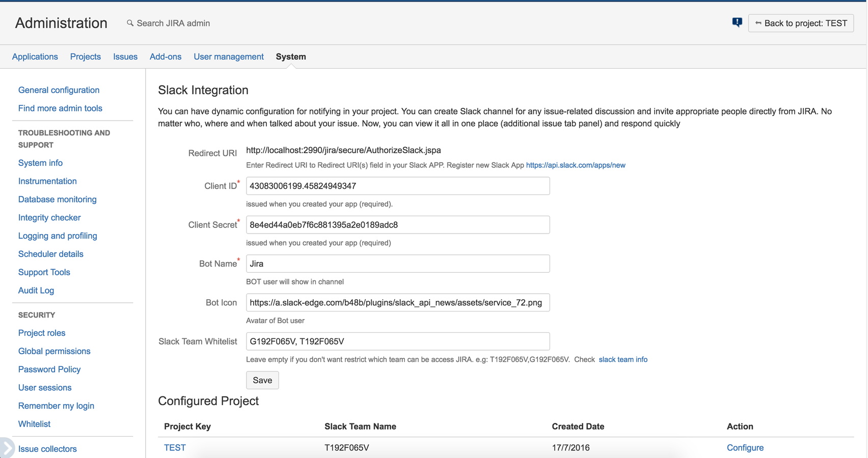Select the System tab
The height and width of the screenshot is (458, 868).
pos(291,56)
